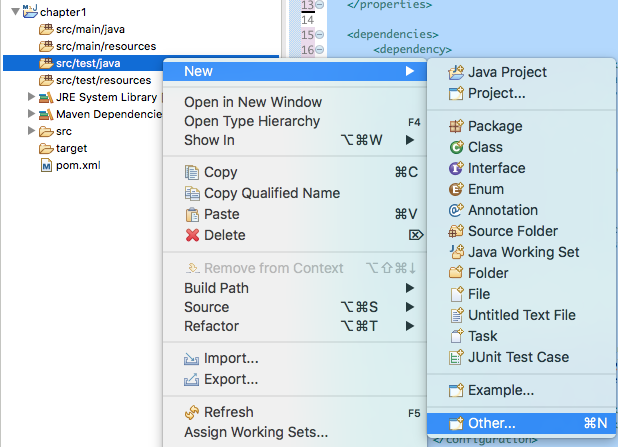Select src/main/resources folder
The image size is (618, 447).
(106, 46)
